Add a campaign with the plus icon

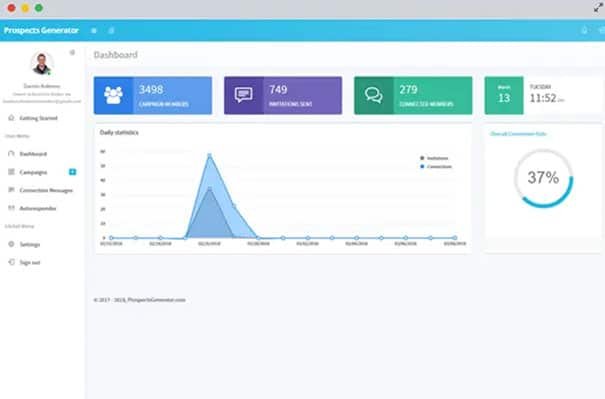point(72,172)
